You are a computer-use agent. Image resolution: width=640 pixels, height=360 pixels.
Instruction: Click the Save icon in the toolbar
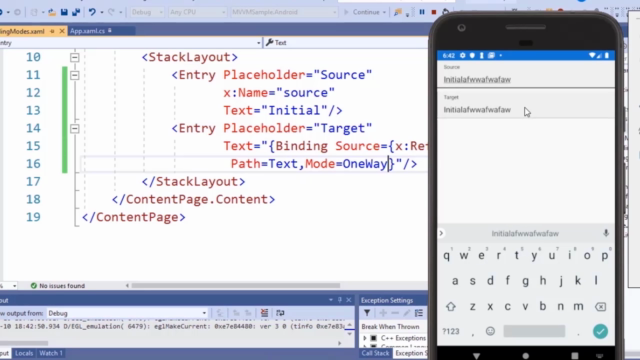pyautogui.click(x=64, y=12)
